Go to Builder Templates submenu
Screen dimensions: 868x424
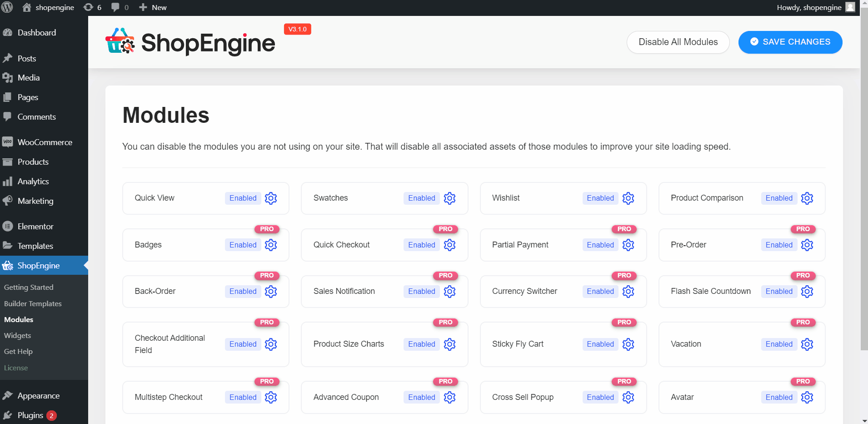point(33,304)
